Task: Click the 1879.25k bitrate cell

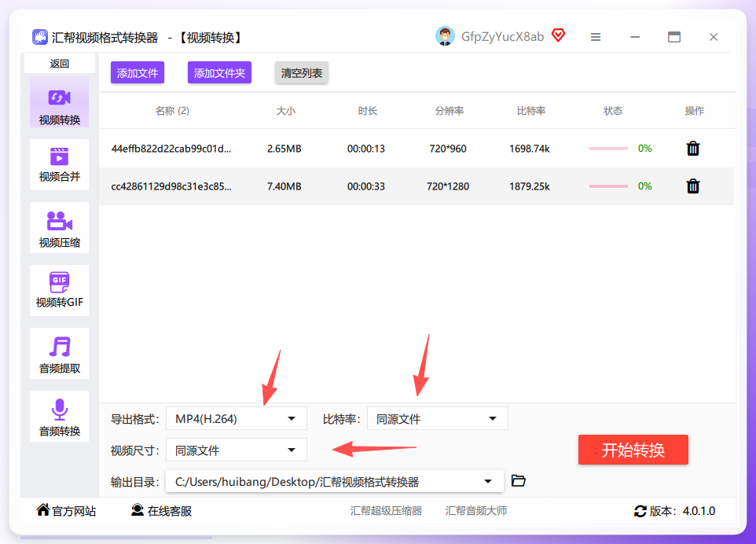Action: point(530,186)
